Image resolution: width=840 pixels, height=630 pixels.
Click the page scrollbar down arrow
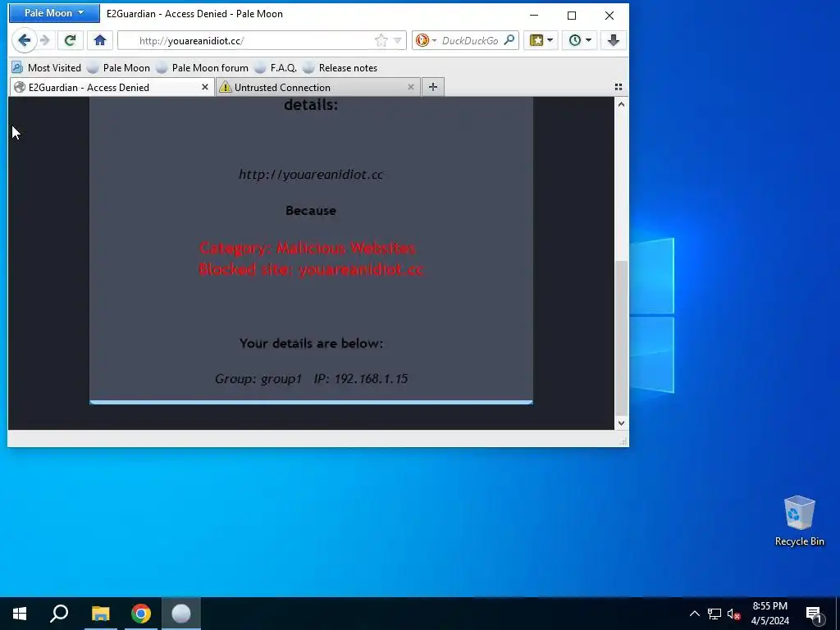click(622, 422)
